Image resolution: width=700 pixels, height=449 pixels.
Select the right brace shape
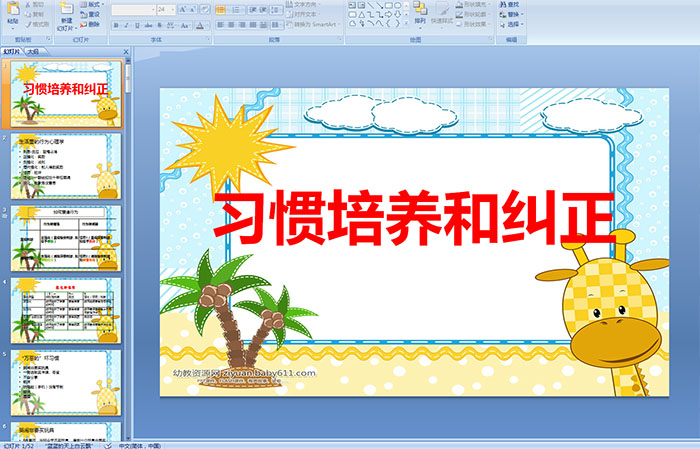397,23
